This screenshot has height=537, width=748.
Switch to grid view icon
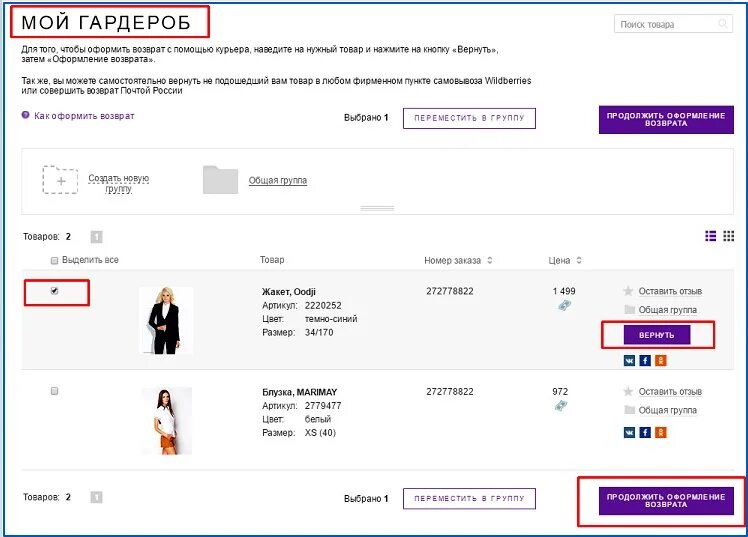click(x=729, y=236)
